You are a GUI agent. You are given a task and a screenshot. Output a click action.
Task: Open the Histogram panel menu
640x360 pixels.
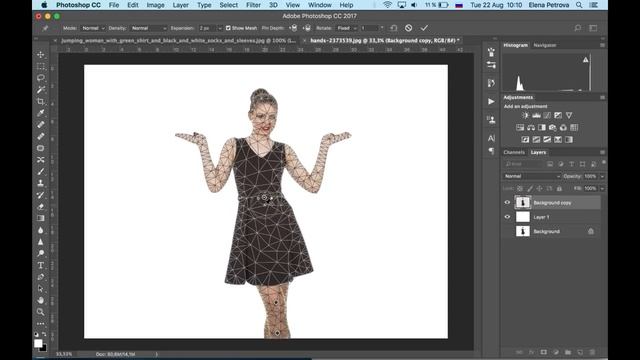pos(602,45)
